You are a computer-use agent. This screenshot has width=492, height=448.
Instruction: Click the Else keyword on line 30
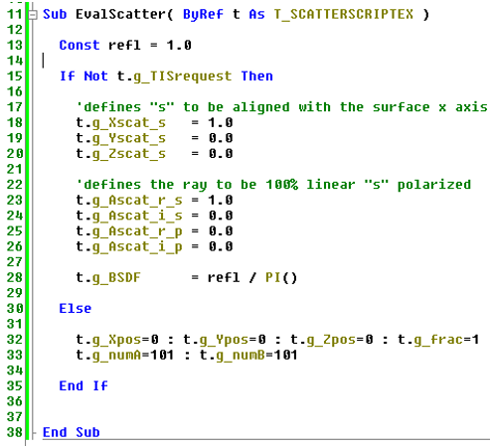coord(76,309)
